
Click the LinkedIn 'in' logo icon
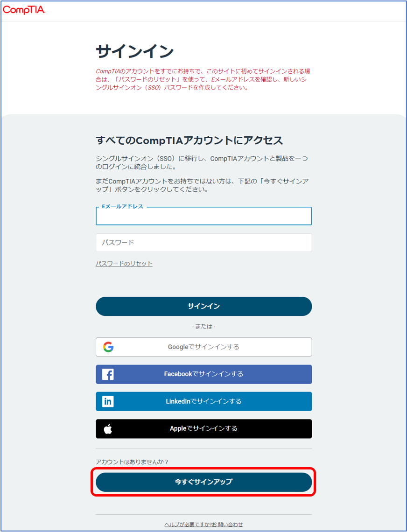[108, 401]
